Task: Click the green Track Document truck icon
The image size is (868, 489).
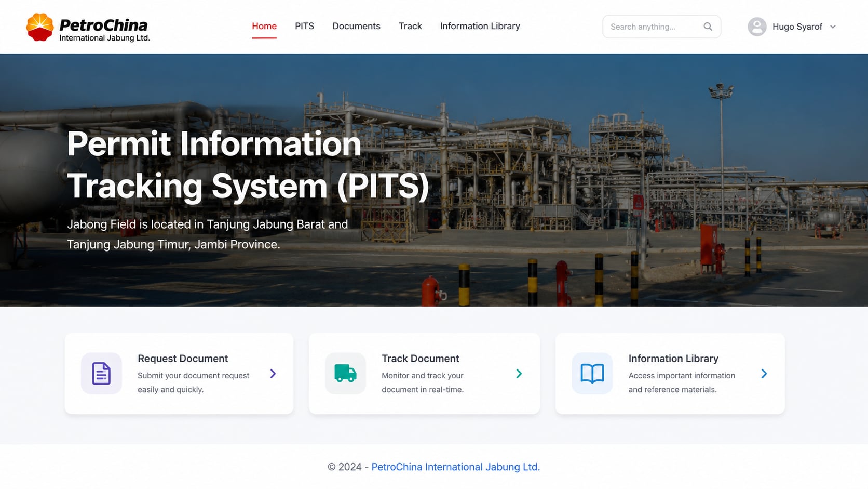Action: pos(345,374)
